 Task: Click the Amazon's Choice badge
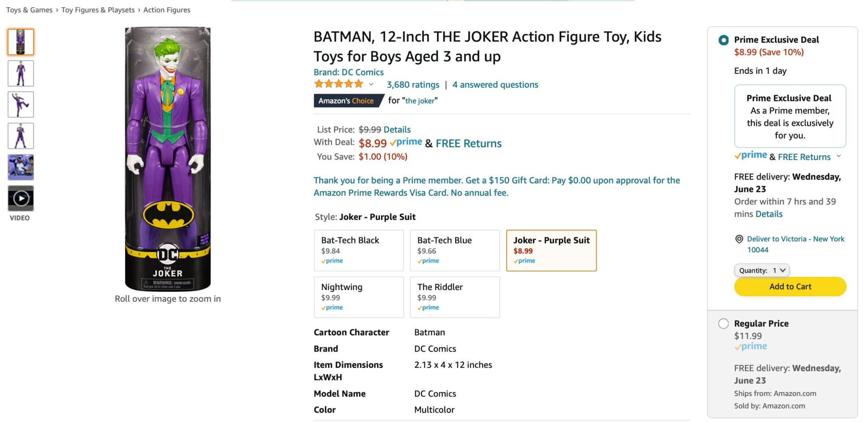click(x=346, y=100)
